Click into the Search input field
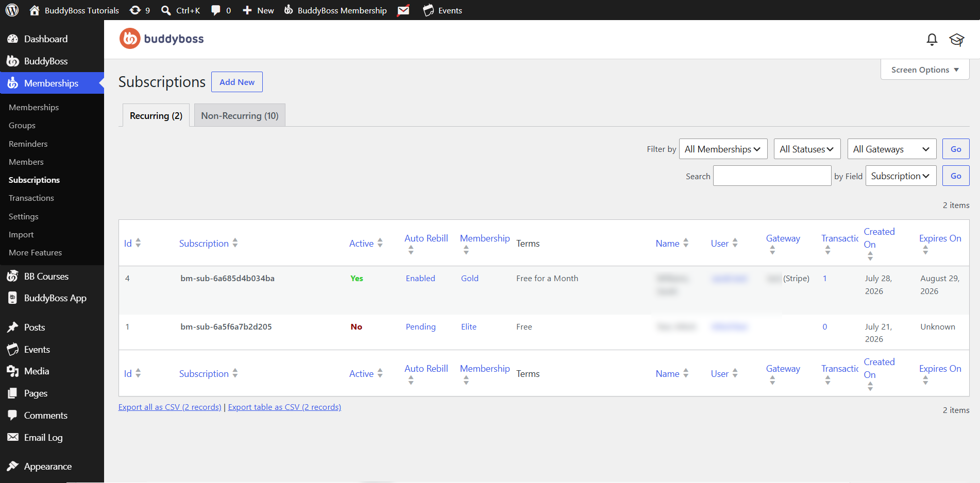The image size is (980, 483). coord(772,176)
